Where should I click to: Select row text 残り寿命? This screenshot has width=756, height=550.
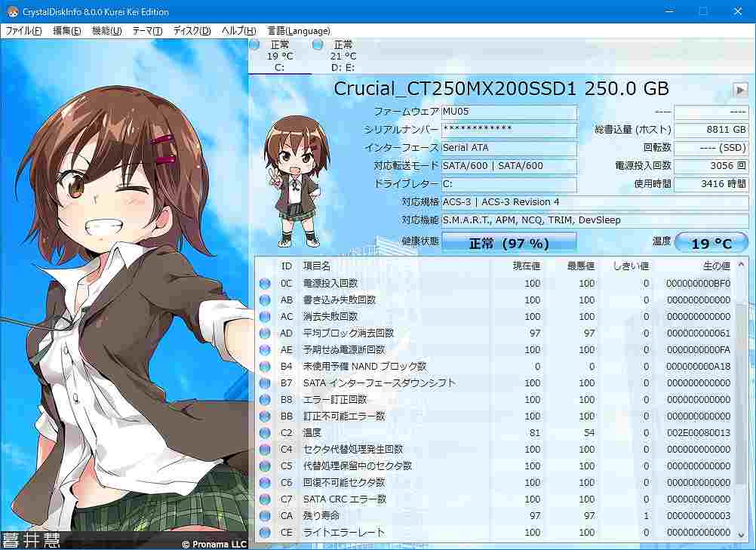coord(321,516)
